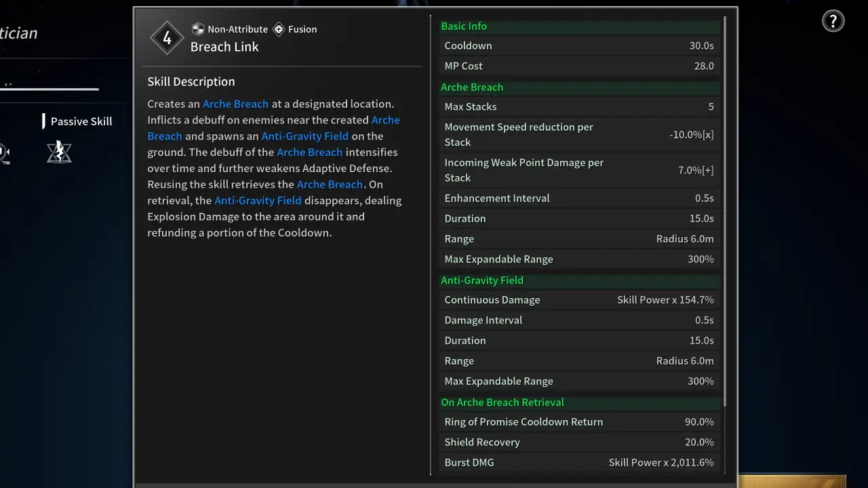Click 'Arche Breach' link after 'Creates an'
This screenshot has height=488, width=868.
coord(235,104)
